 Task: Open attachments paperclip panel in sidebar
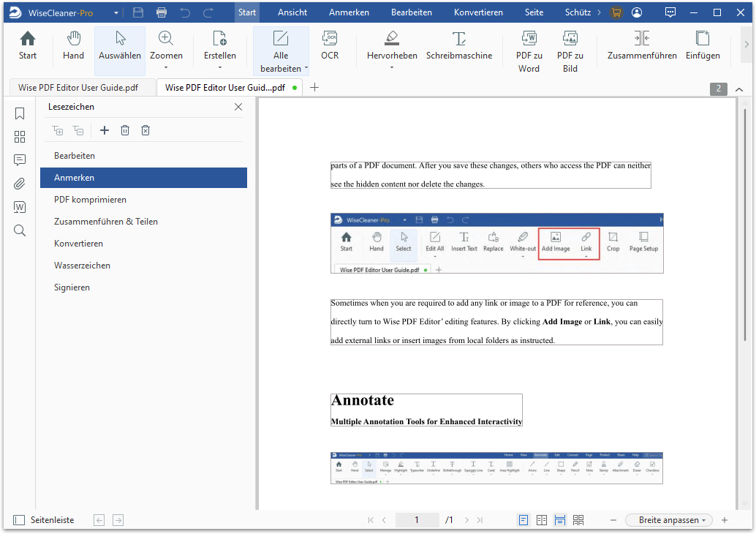(x=20, y=184)
